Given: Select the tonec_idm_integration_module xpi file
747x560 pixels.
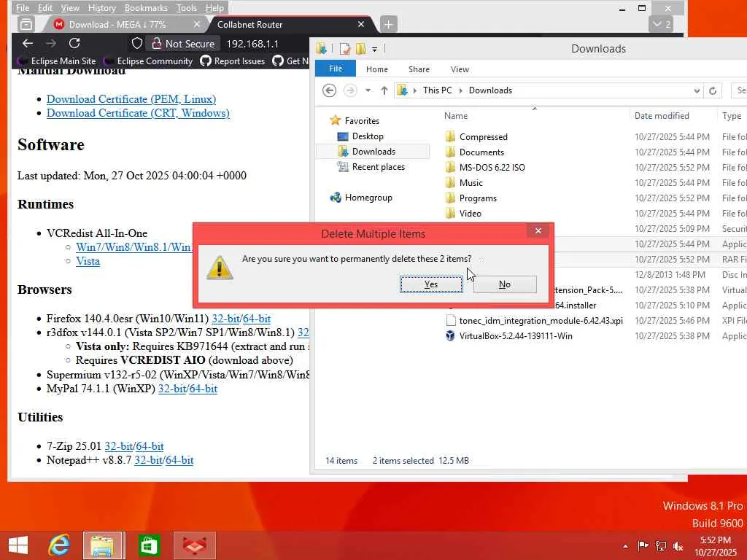Looking at the screenshot, I should [541, 321].
